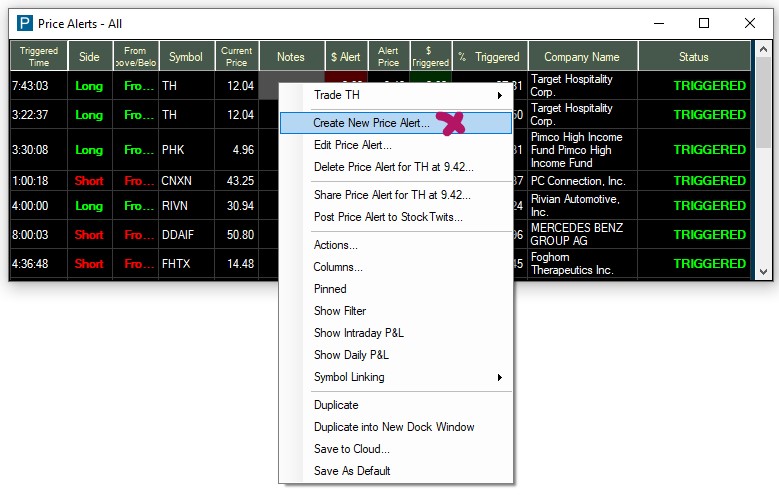Click Duplicate into New Dock Window
The height and width of the screenshot is (498, 779).
[394, 427]
